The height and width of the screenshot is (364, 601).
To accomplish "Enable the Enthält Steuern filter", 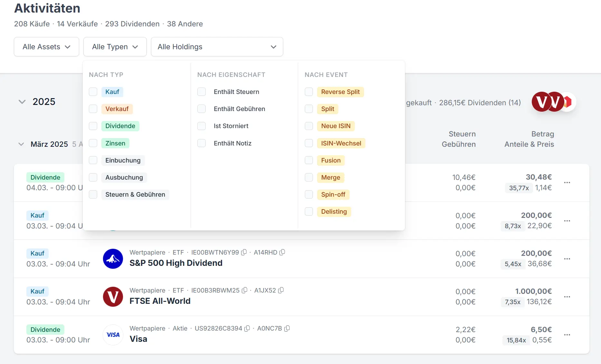I will (202, 92).
